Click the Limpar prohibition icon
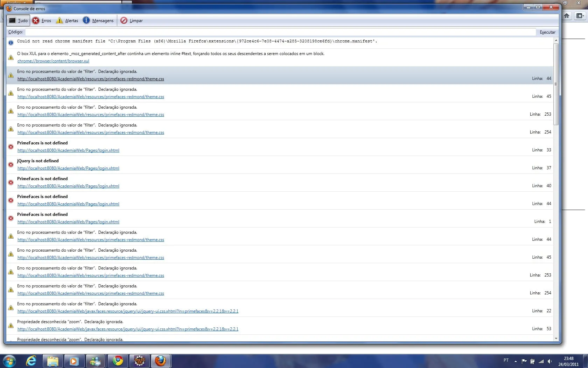Screen dimensions: 588x368 pyautogui.click(x=124, y=20)
